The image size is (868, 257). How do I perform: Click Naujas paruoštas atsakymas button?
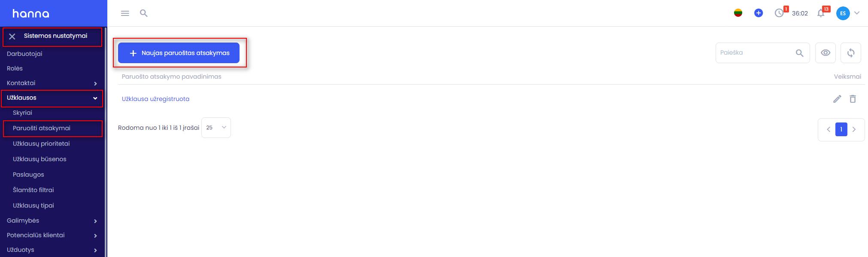(x=179, y=53)
